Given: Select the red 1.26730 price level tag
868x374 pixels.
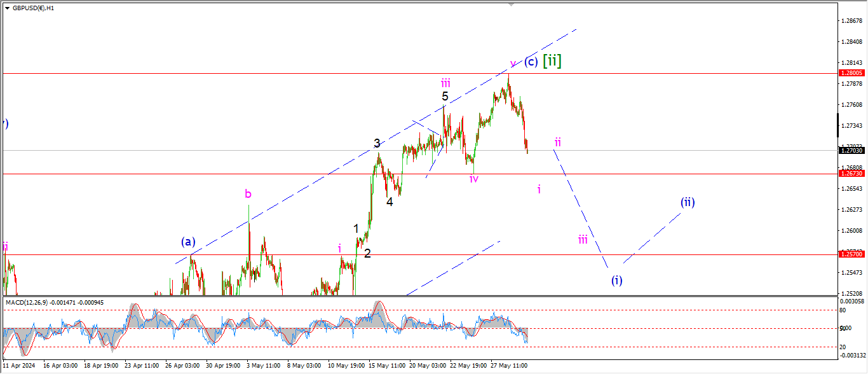Looking at the screenshot, I should [851, 174].
